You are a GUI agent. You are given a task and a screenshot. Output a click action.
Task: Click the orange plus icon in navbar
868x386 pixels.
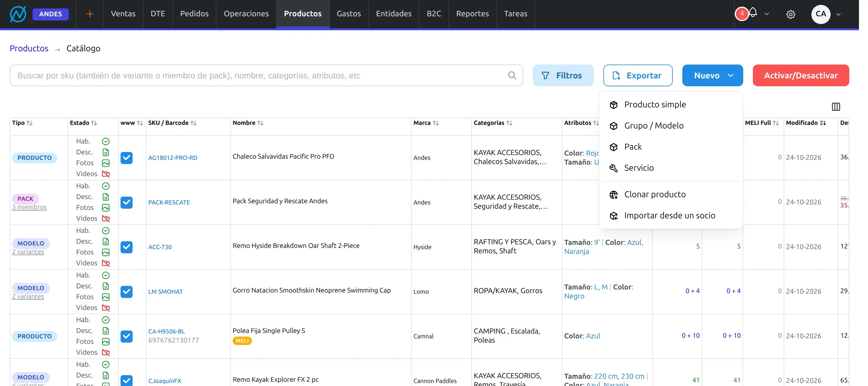click(x=90, y=14)
